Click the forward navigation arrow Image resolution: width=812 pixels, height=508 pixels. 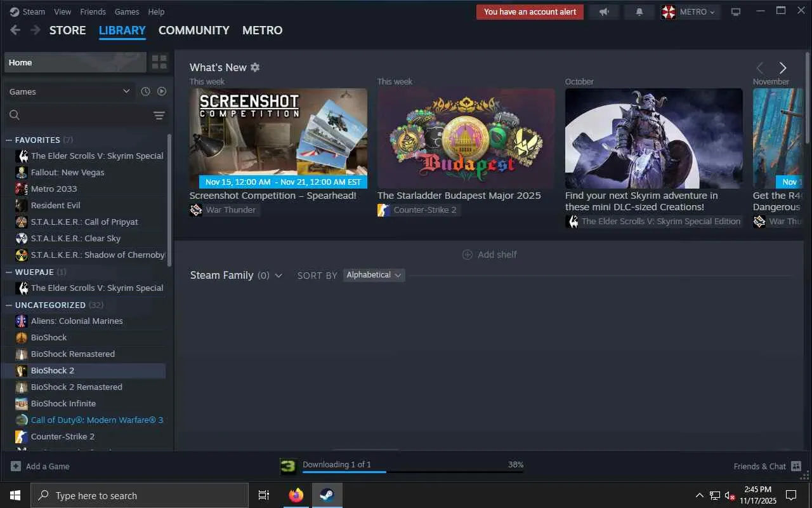[36, 30]
